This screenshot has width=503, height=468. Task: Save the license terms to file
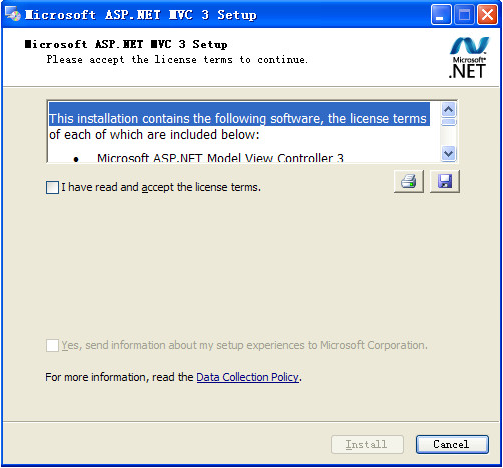[445, 181]
